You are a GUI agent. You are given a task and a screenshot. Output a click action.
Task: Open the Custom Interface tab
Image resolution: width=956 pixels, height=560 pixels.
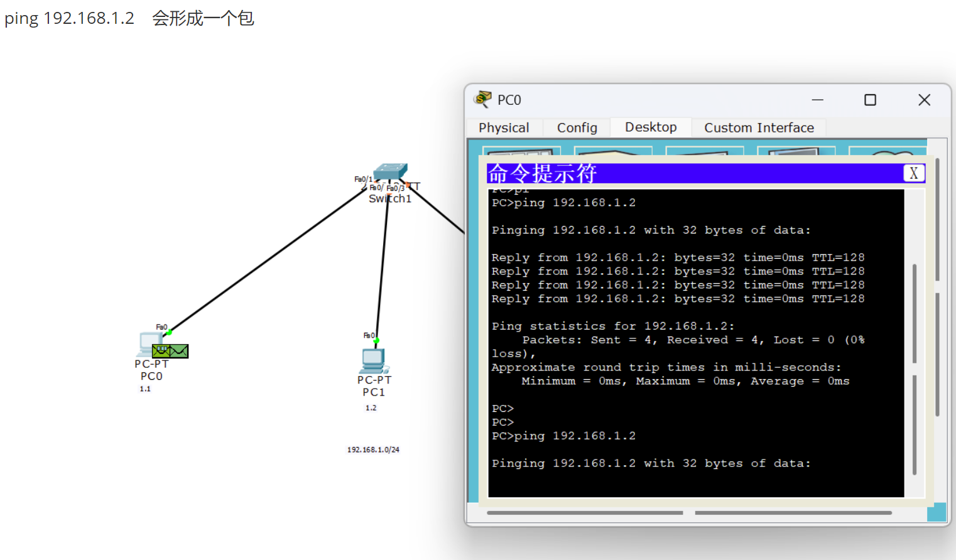pyautogui.click(x=759, y=127)
